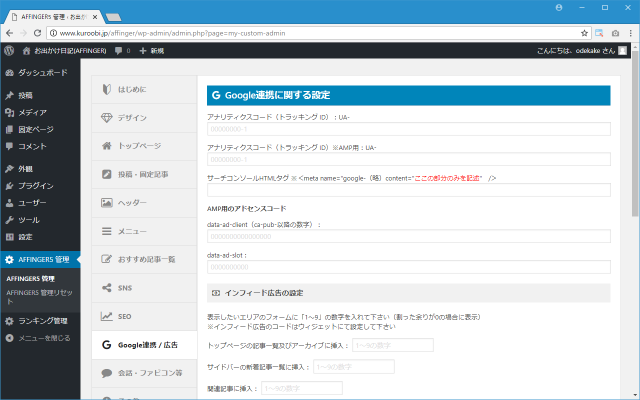Open the Chrome menu icon
This screenshot has height=400, width=640.
tap(627, 32)
